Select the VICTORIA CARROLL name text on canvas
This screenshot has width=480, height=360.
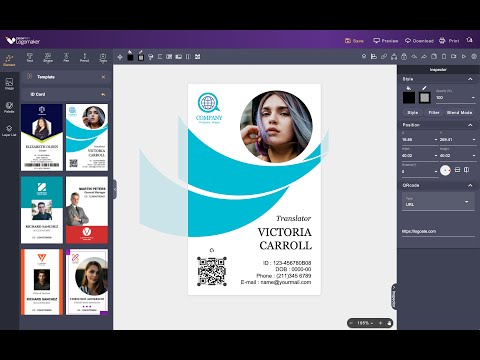click(285, 239)
